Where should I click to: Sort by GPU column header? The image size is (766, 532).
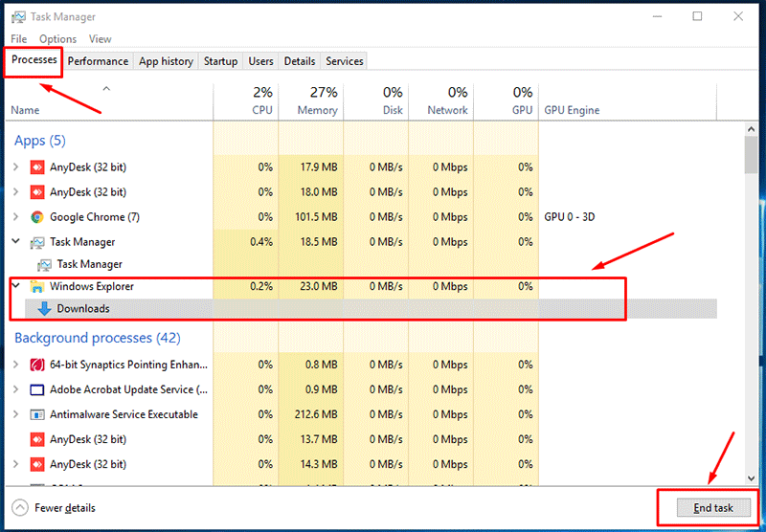[507, 101]
